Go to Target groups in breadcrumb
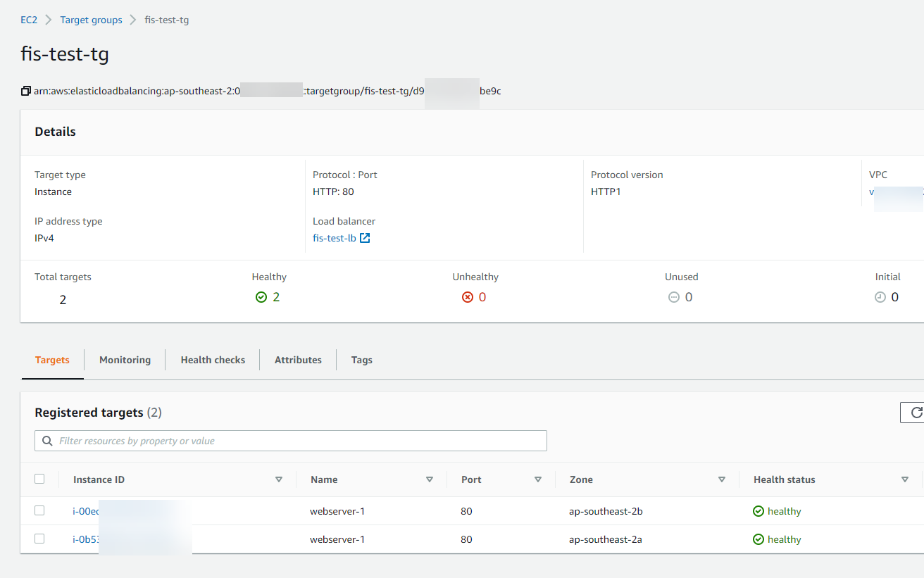The image size is (924, 578). 91,20
